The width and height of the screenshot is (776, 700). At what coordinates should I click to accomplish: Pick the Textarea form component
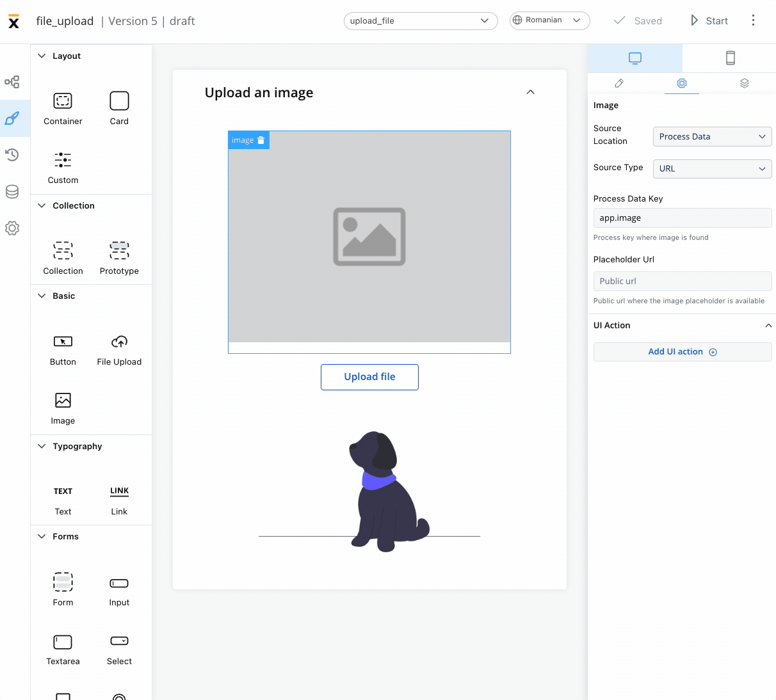tap(63, 649)
